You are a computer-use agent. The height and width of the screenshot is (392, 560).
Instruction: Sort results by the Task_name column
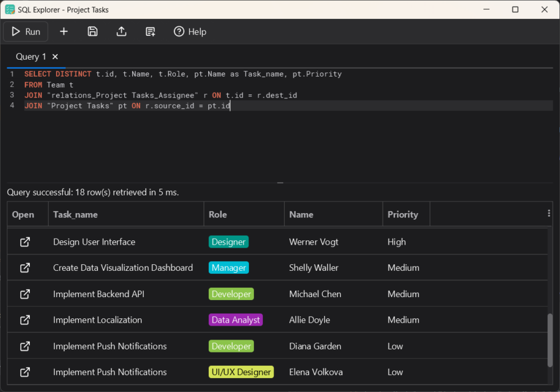click(73, 214)
